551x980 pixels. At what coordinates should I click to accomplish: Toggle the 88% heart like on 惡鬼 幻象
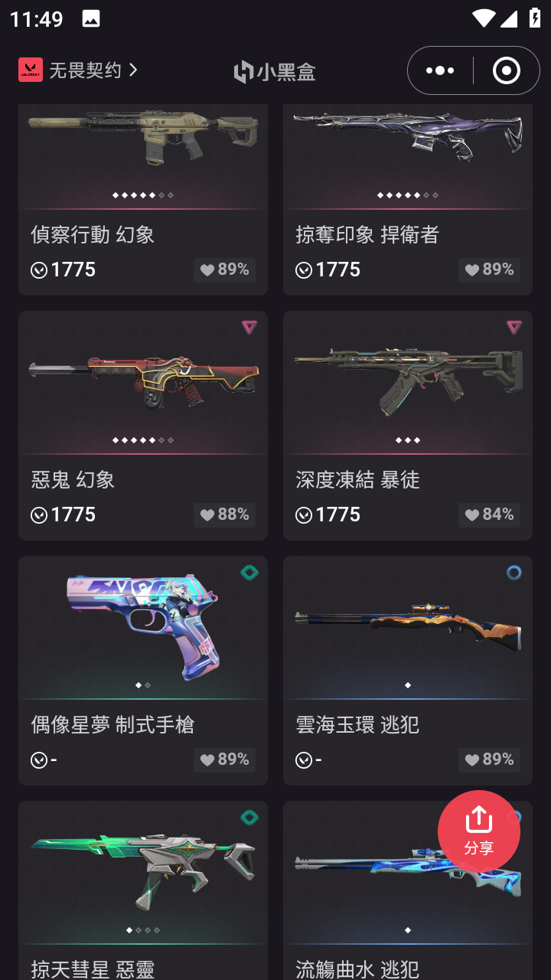point(224,514)
